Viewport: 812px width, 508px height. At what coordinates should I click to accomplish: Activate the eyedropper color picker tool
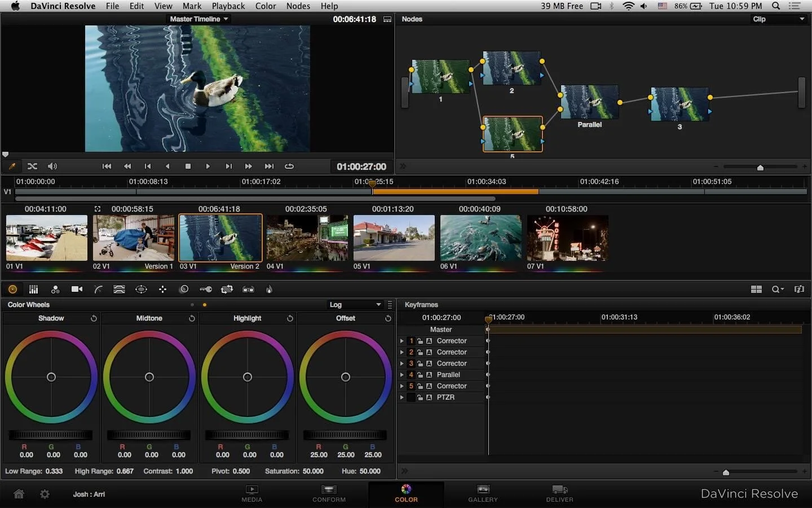(12, 167)
